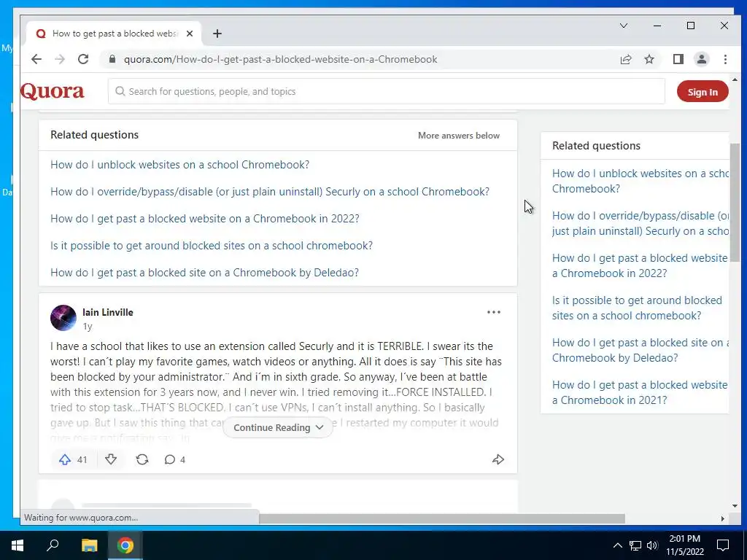This screenshot has width=747, height=560.
Task: Click Iain Linville's profile avatar
Action: (63, 318)
